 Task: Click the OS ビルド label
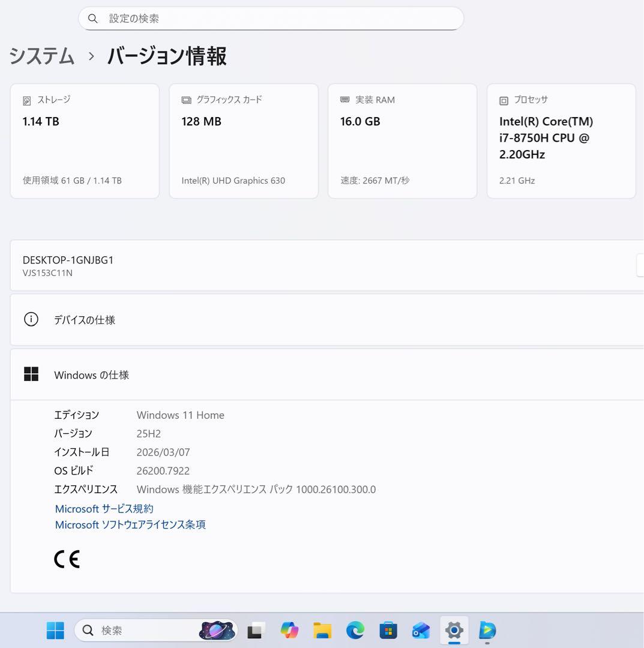tap(74, 471)
